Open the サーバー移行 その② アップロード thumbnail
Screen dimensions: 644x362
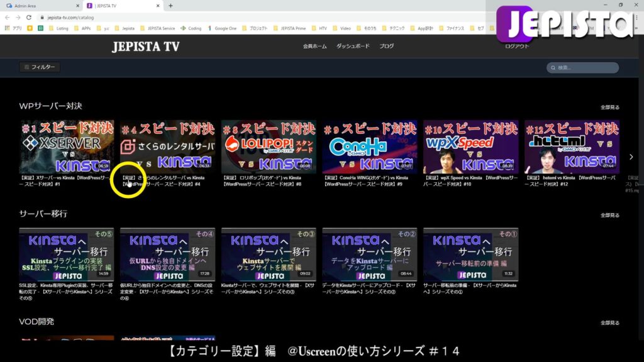click(x=370, y=255)
